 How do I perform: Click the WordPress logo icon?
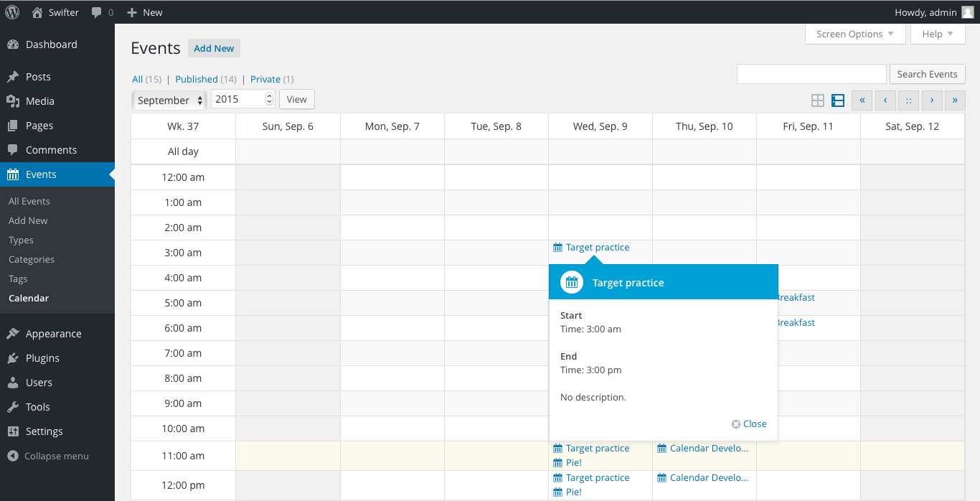tap(12, 12)
